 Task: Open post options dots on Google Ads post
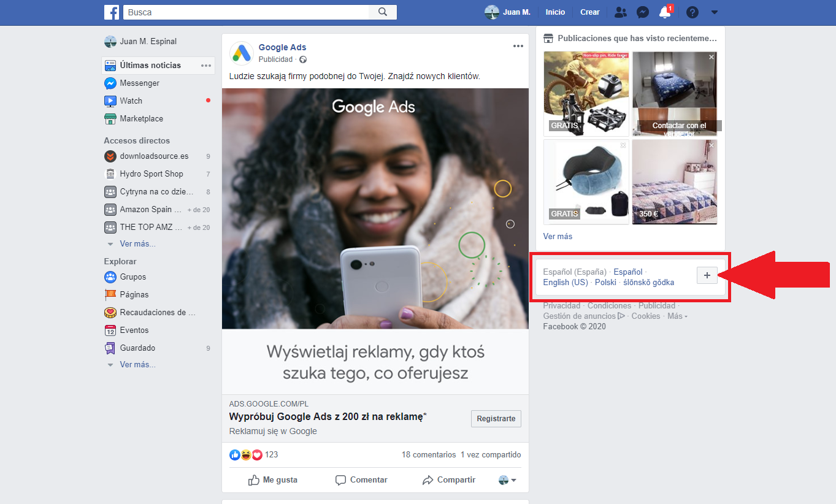(x=518, y=46)
